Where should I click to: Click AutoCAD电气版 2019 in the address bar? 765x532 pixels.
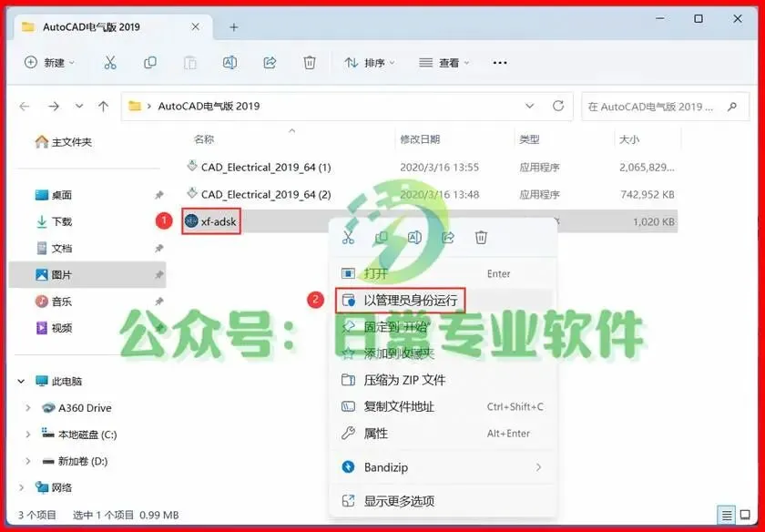(x=209, y=106)
